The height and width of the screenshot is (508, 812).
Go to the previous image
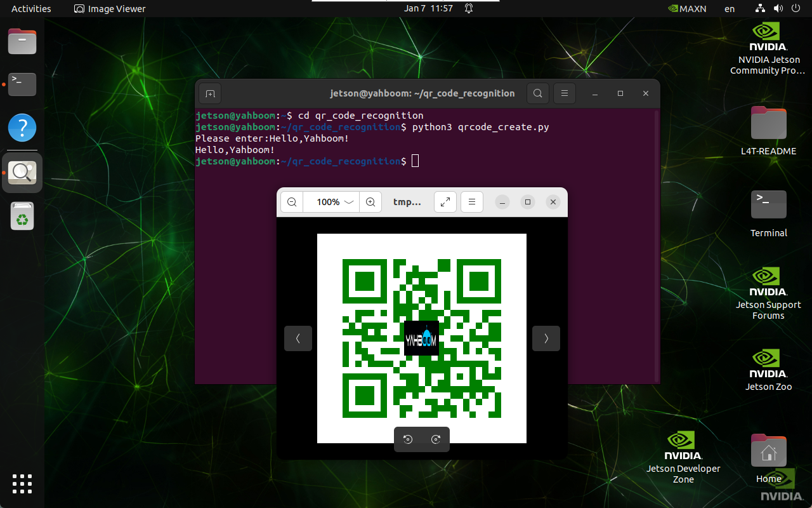tap(298, 338)
